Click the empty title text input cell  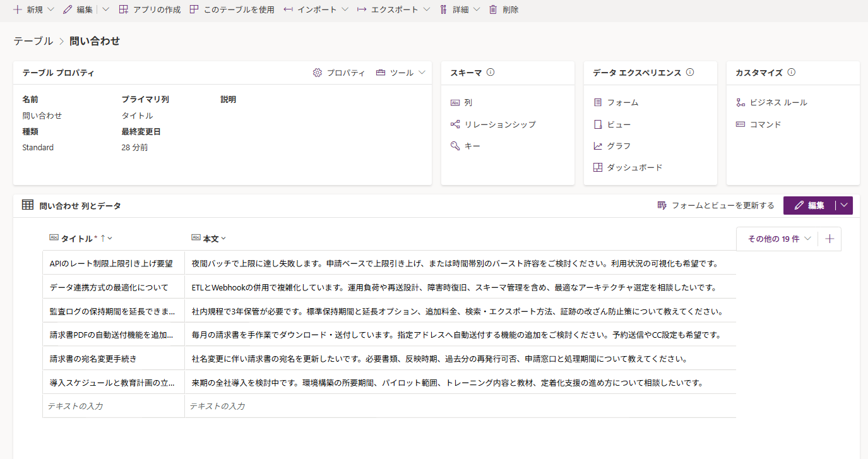(114, 406)
